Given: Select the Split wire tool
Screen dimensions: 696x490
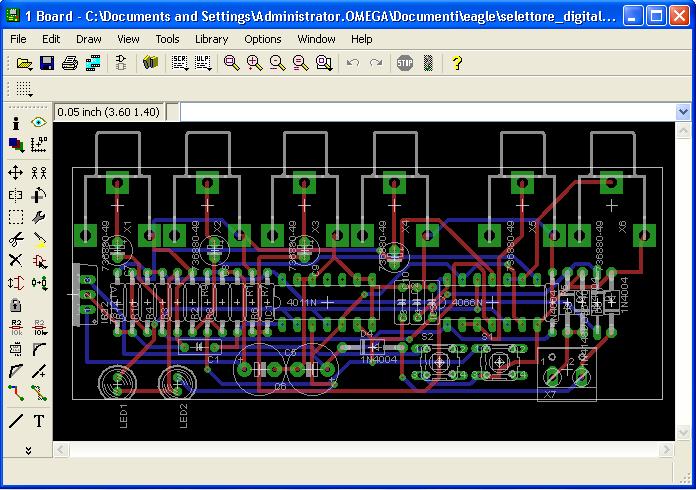Looking at the screenshot, I should point(16,371).
